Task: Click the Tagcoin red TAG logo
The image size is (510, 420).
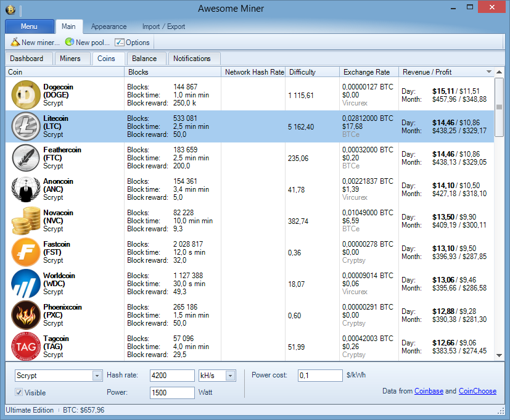Action: 26,347
